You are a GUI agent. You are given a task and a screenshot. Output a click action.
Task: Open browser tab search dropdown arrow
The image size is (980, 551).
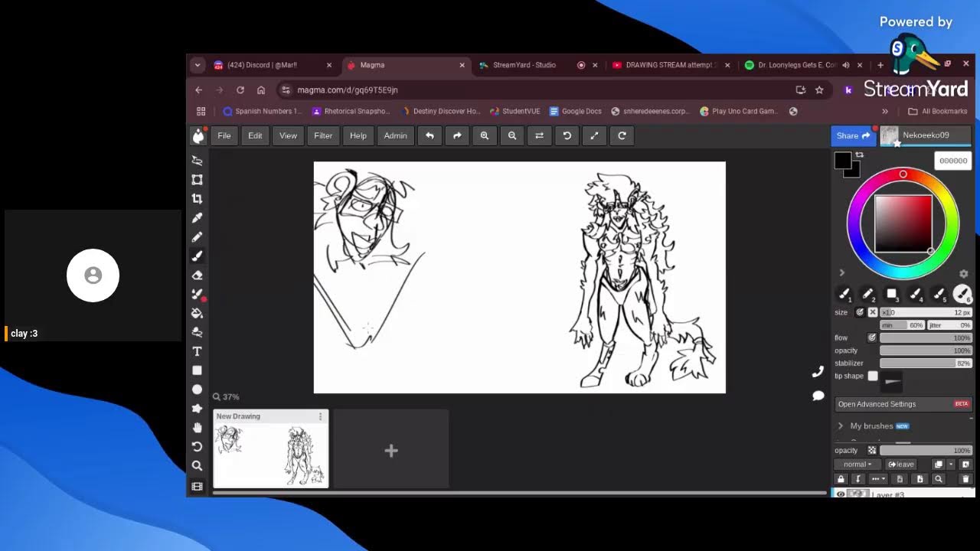198,65
